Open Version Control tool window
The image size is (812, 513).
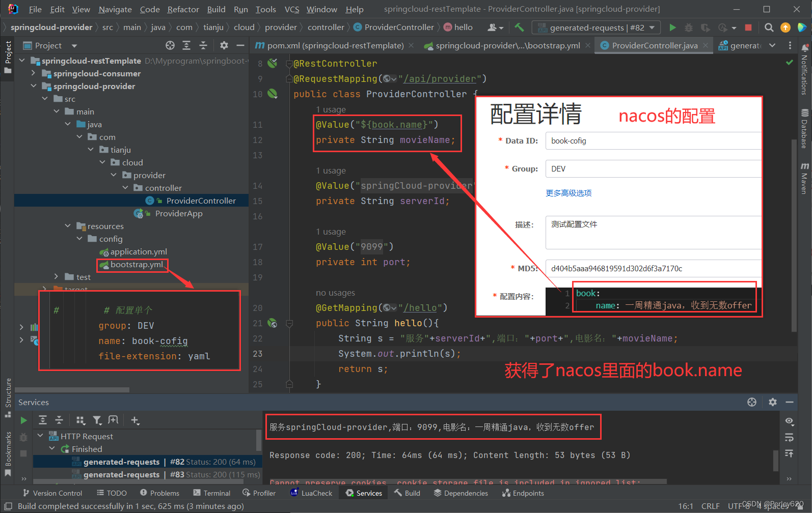point(52,493)
